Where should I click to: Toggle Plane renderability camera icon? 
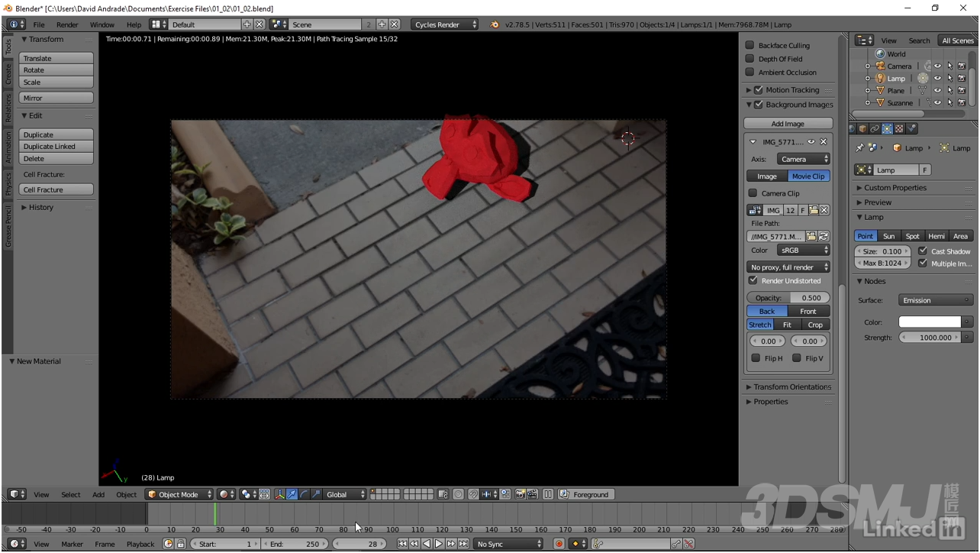[962, 91]
